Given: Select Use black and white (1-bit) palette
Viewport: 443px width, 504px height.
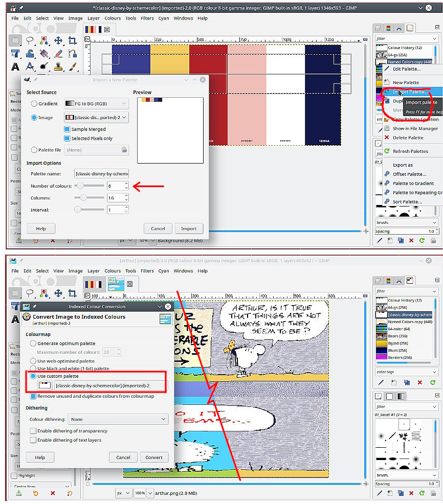Looking at the screenshot, I should point(33,369).
